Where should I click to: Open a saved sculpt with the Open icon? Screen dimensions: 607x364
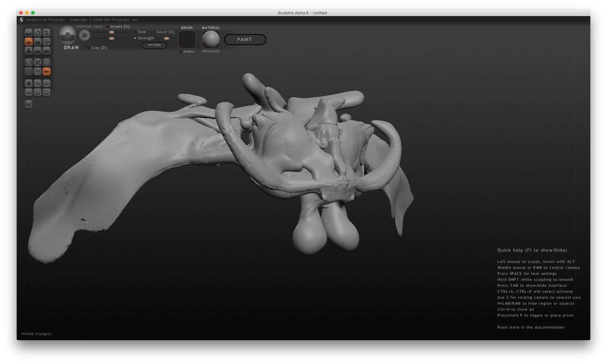tap(37, 92)
